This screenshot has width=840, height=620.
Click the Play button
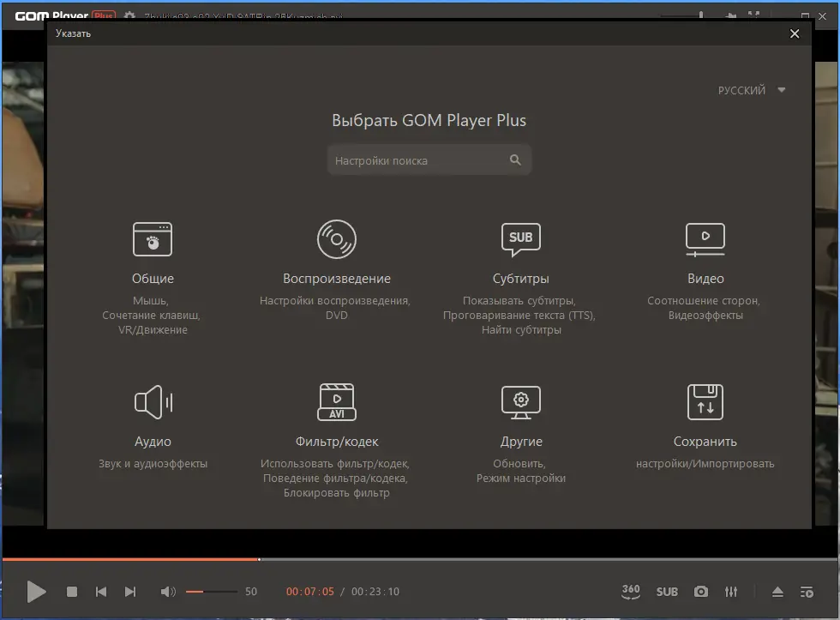(x=36, y=592)
